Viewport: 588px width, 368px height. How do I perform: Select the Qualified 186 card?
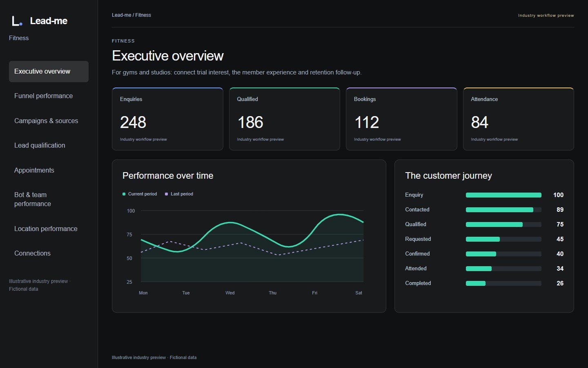point(285,119)
